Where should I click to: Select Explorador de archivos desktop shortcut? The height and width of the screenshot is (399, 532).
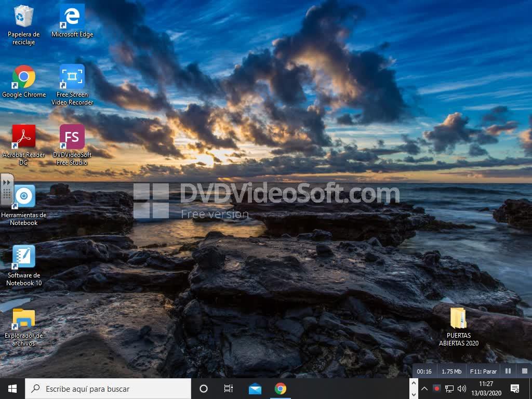(x=24, y=326)
